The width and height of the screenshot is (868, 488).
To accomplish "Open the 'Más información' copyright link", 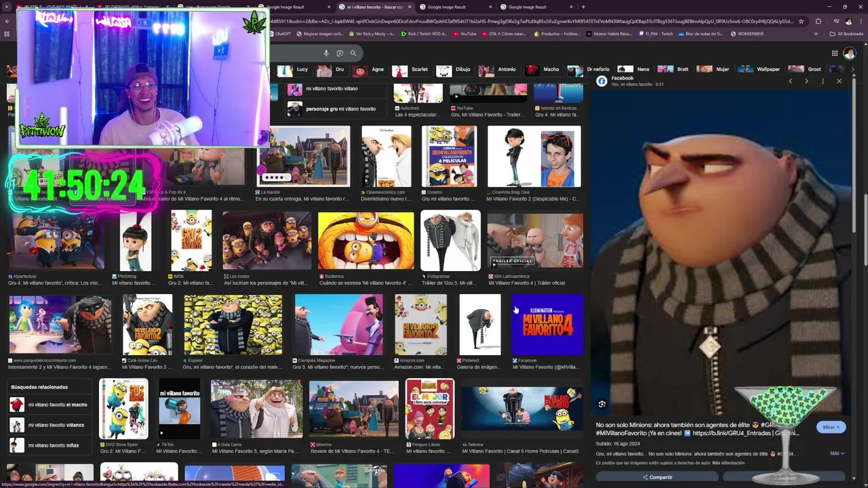I will [728, 463].
